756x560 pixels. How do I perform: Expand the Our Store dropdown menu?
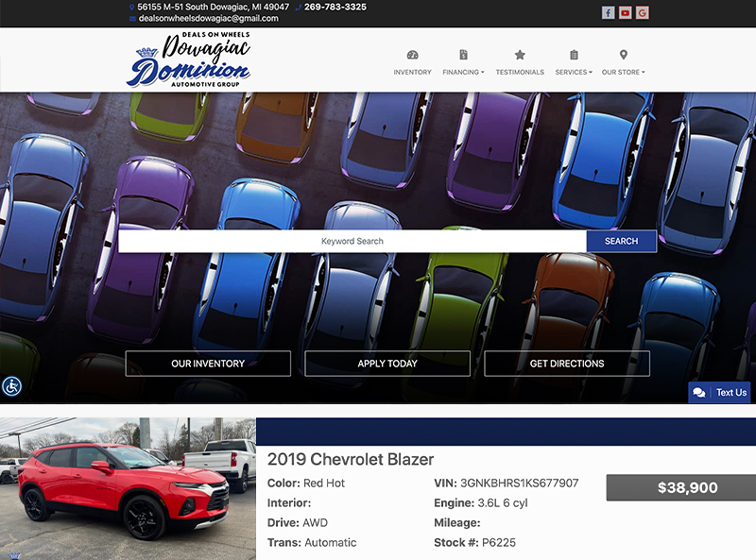623,72
